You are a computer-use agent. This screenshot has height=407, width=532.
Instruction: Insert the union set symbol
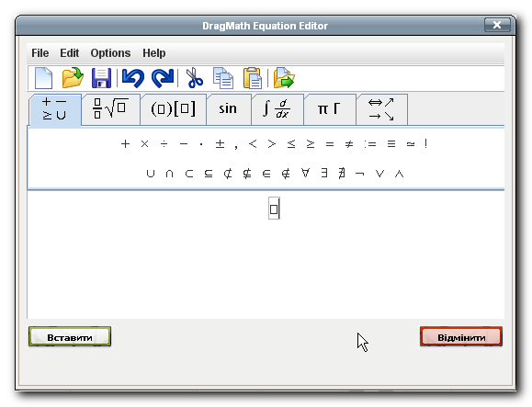(150, 174)
